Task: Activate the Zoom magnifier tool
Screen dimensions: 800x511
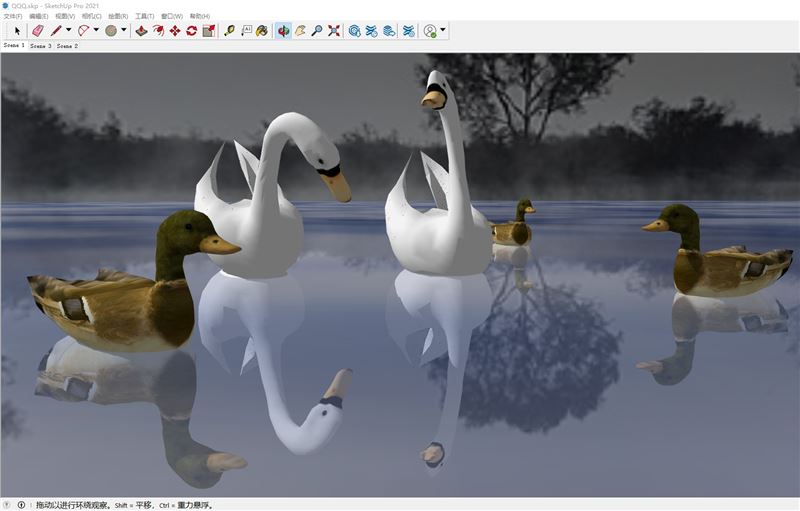Action: [x=317, y=31]
